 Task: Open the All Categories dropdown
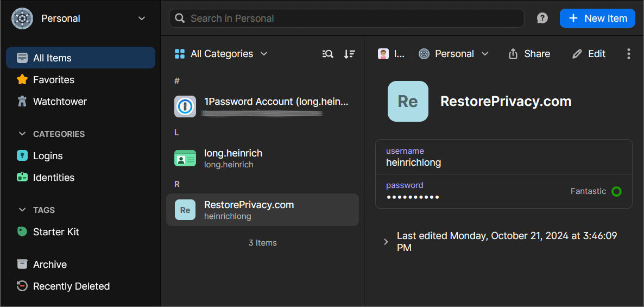coord(221,54)
